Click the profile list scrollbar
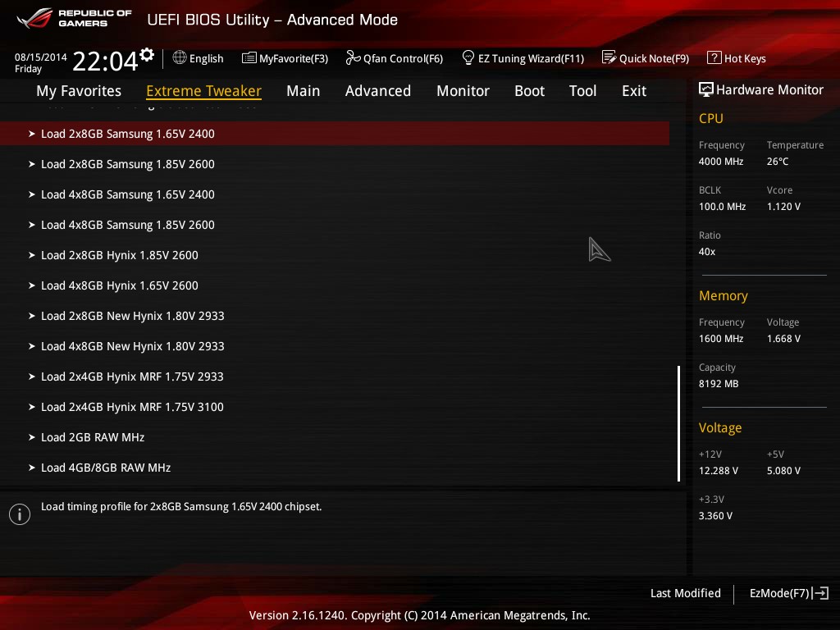840x630 pixels. (x=678, y=423)
